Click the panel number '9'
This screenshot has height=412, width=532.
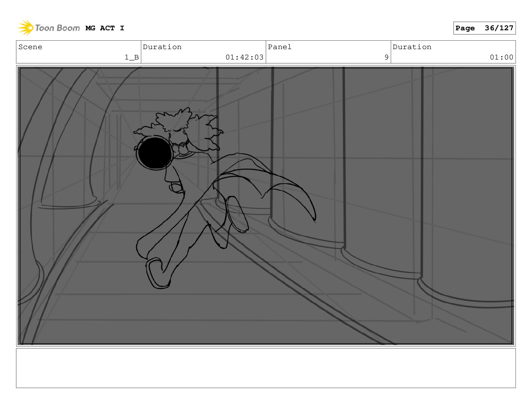387,58
